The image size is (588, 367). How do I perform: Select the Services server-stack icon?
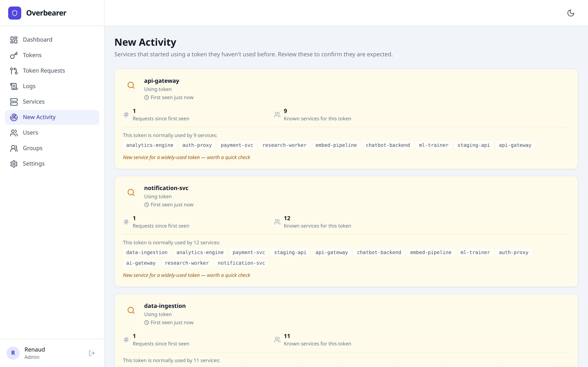click(14, 102)
